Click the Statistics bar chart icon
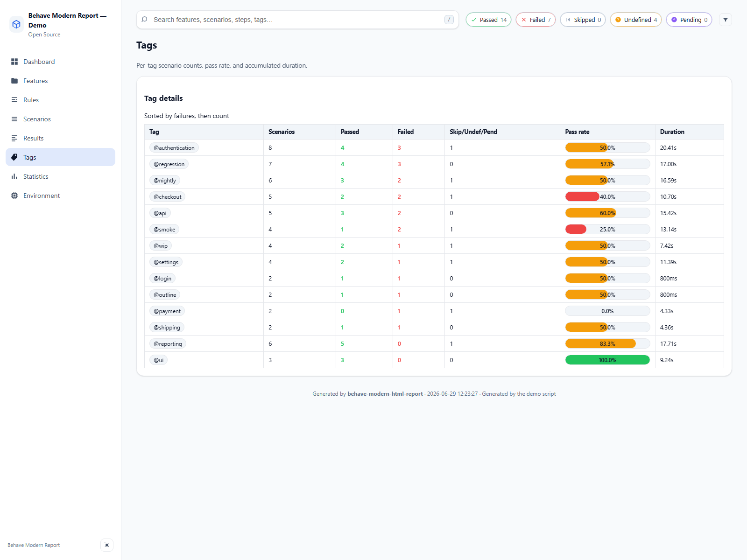The width and height of the screenshot is (747, 560). pos(14,176)
